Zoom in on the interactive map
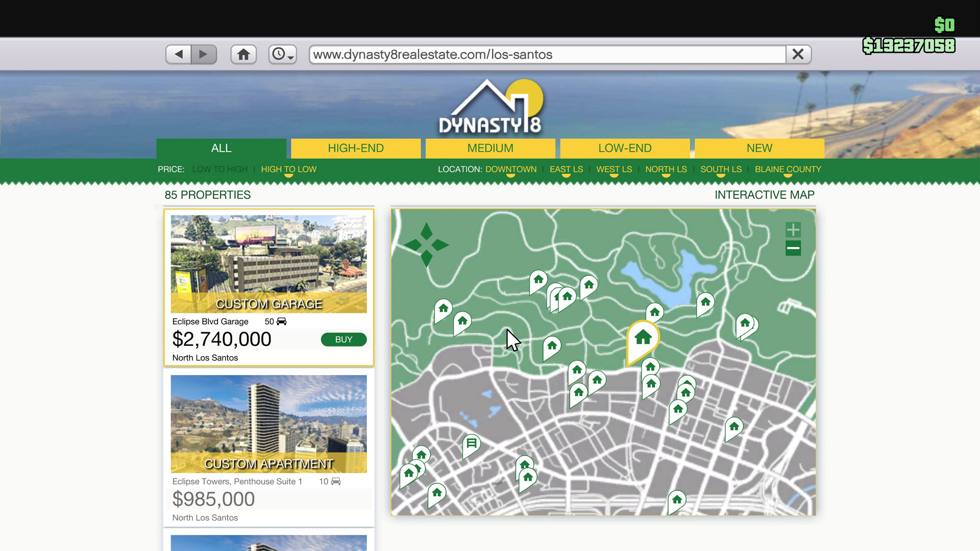Image resolution: width=980 pixels, height=551 pixels. pyautogui.click(x=793, y=230)
